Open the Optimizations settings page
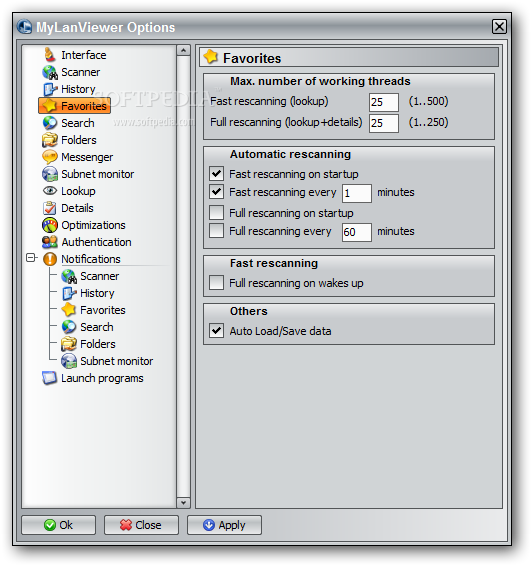The height and width of the screenshot is (566, 532). 93,225
